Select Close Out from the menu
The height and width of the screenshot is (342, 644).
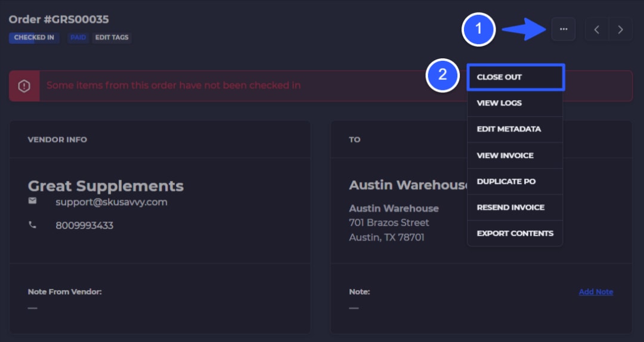click(516, 77)
